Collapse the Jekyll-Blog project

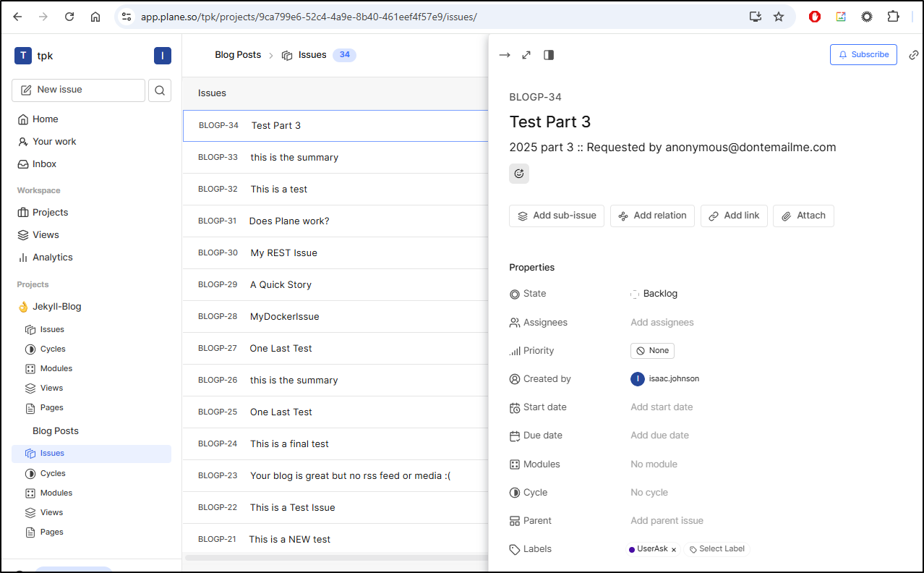click(56, 307)
